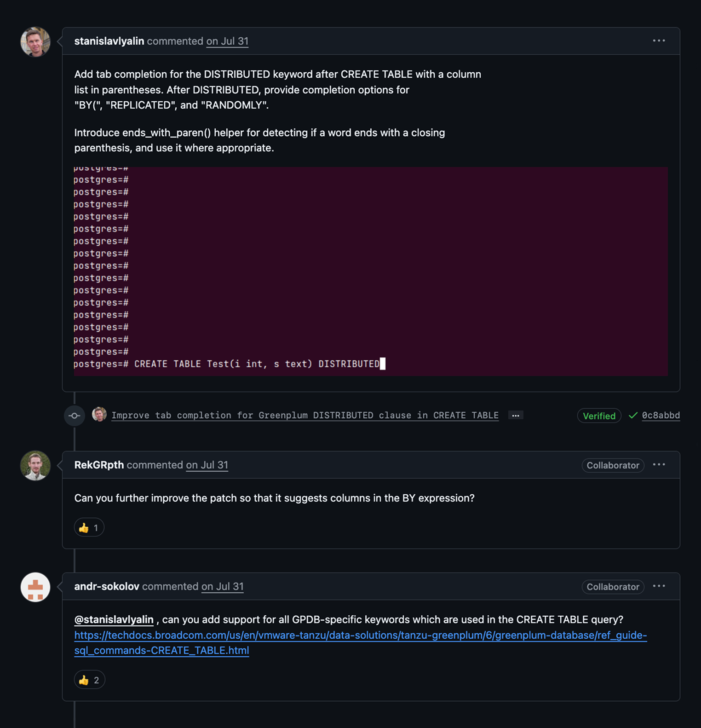Screen dimensions: 701x728
Task: Open options menu on stanislavlyalin's comment
Action: [x=659, y=41]
